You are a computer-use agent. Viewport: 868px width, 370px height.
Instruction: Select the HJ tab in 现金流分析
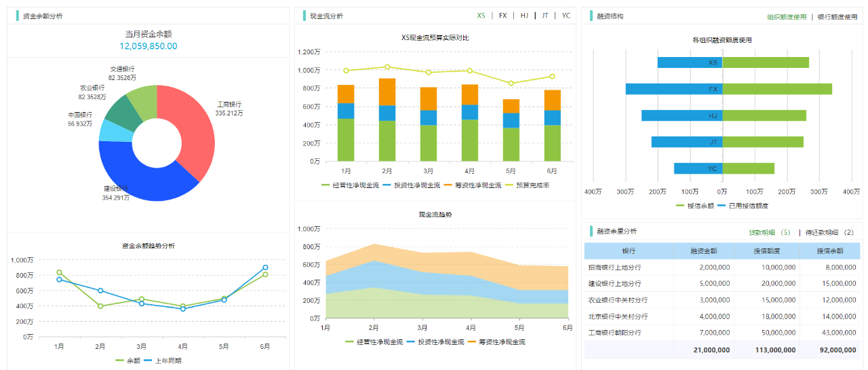(x=524, y=16)
